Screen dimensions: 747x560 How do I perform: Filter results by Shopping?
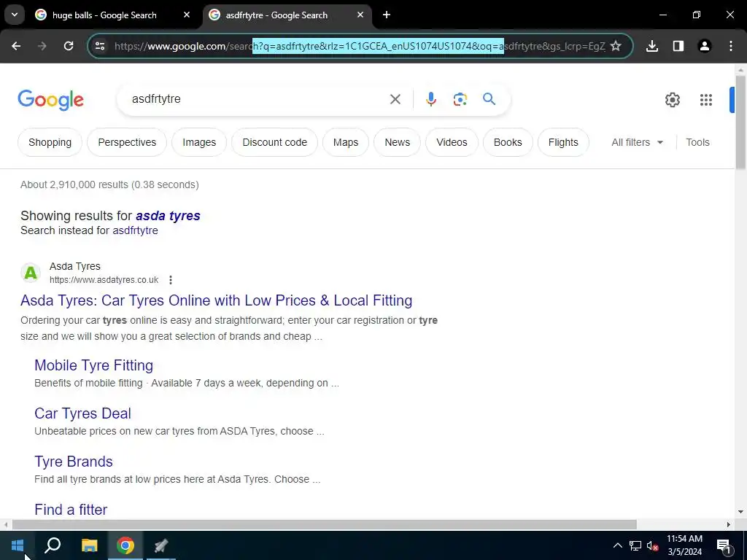[x=50, y=142]
